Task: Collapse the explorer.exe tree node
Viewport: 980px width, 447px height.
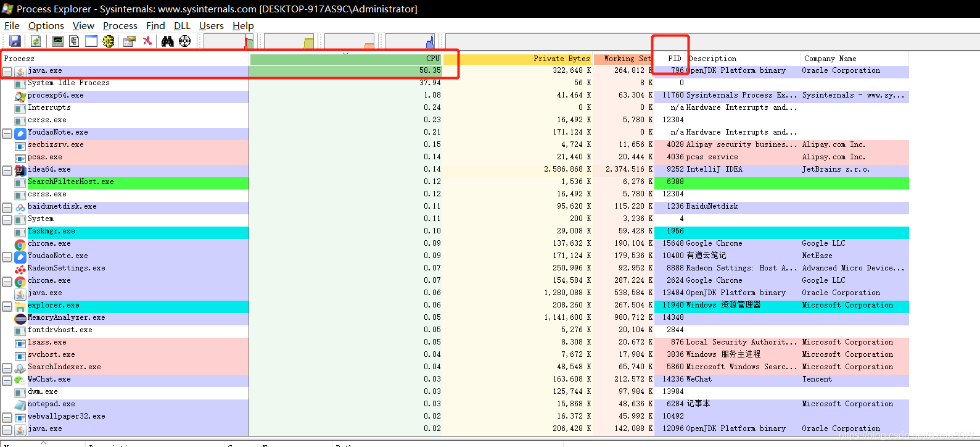Action: pyautogui.click(x=7, y=306)
